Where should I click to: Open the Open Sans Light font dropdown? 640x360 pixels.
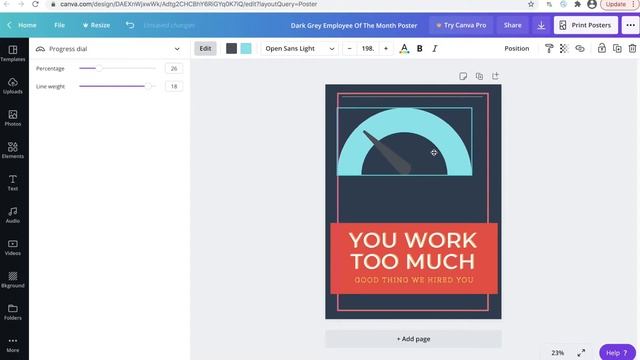pyautogui.click(x=300, y=49)
